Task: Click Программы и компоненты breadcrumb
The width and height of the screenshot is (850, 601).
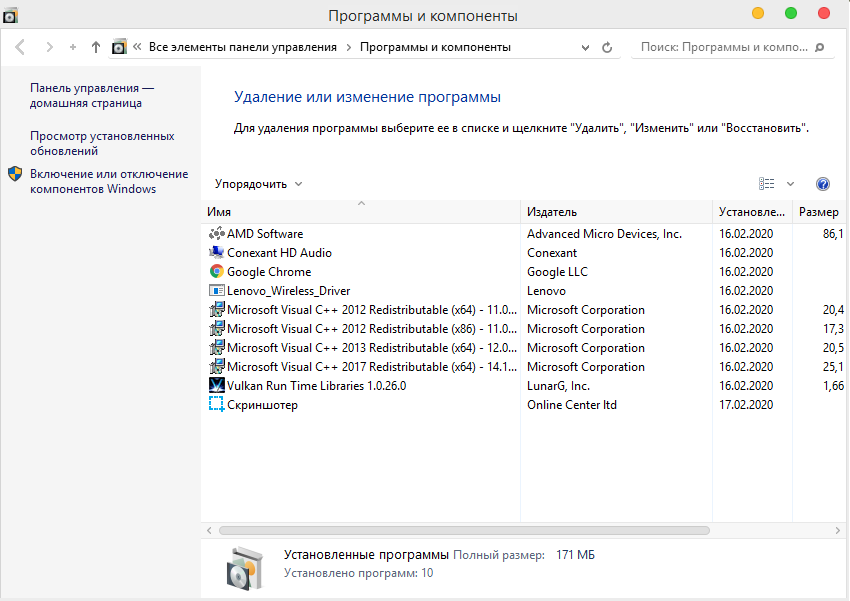Action: [x=435, y=47]
